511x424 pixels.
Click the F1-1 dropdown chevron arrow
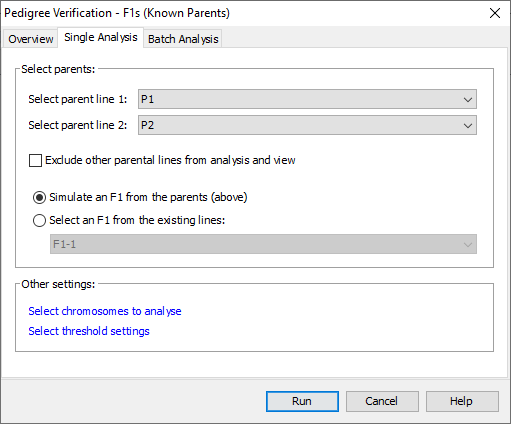point(468,245)
